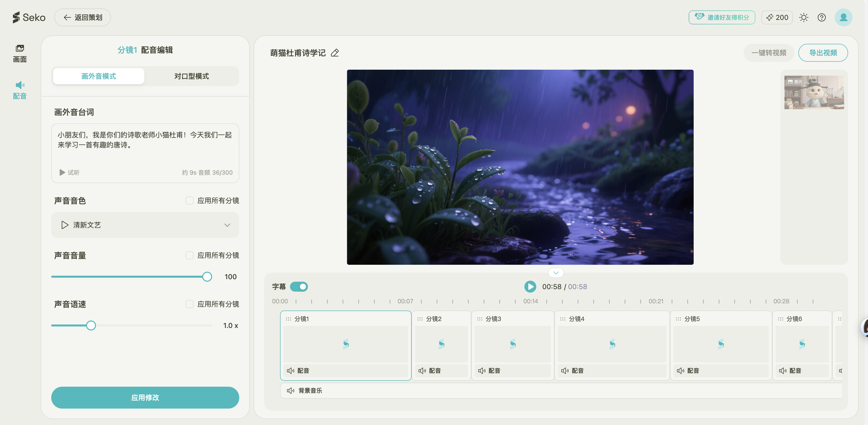Select the cat image thumbnail labeled 图片

[814, 92]
